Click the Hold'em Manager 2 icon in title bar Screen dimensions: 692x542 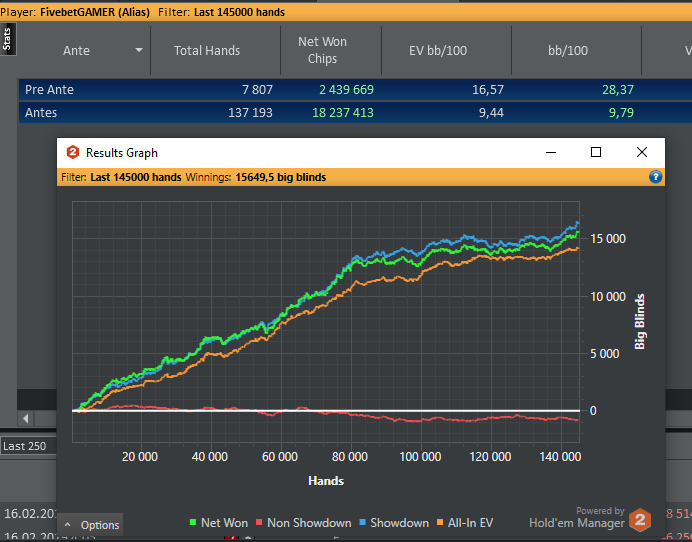point(72,153)
